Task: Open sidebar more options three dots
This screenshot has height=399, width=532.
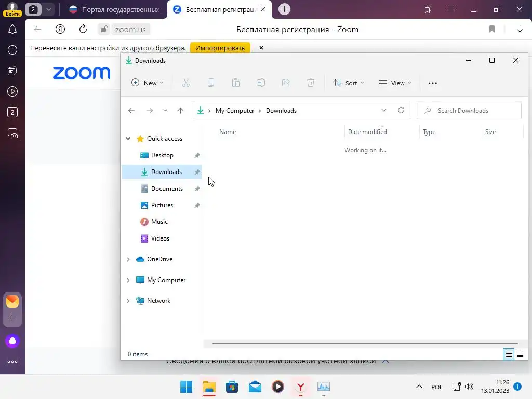Action: (x=12, y=362)
